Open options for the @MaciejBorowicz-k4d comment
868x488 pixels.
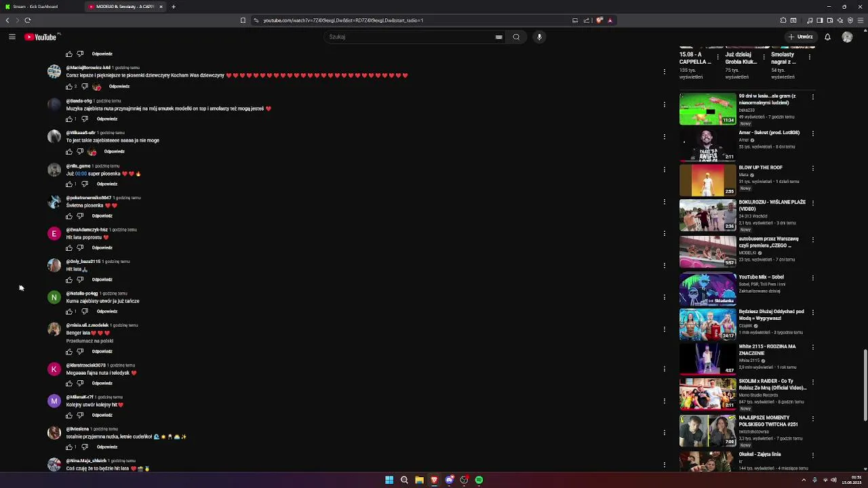click(665, 71)
